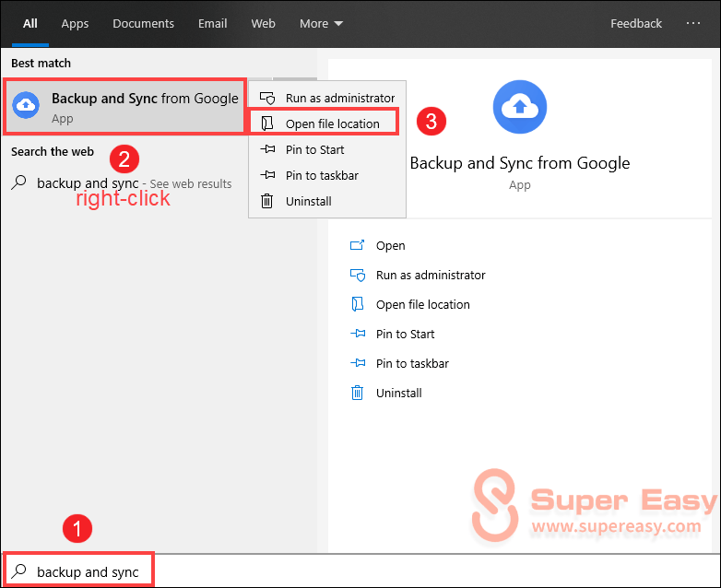Switch to the Apps search tab
The width and height of the screenshot is (721, 588).
(75, 23)
